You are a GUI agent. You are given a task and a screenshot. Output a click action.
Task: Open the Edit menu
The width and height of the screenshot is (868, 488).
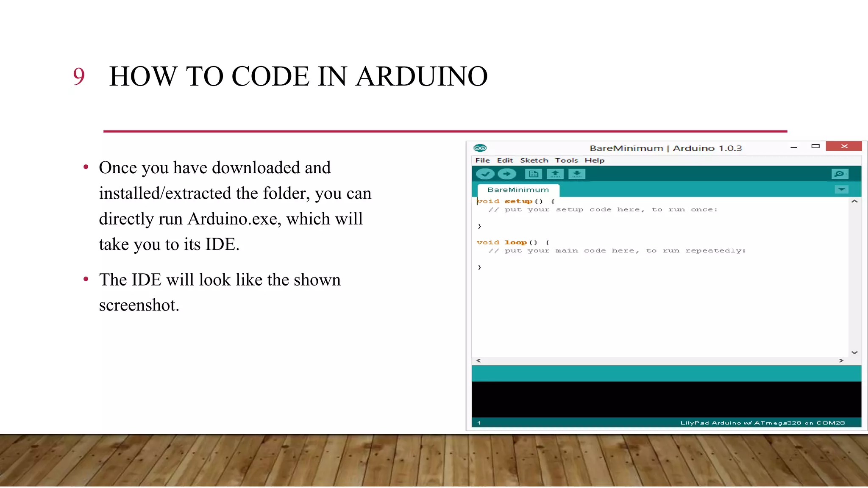coord(505,160)
